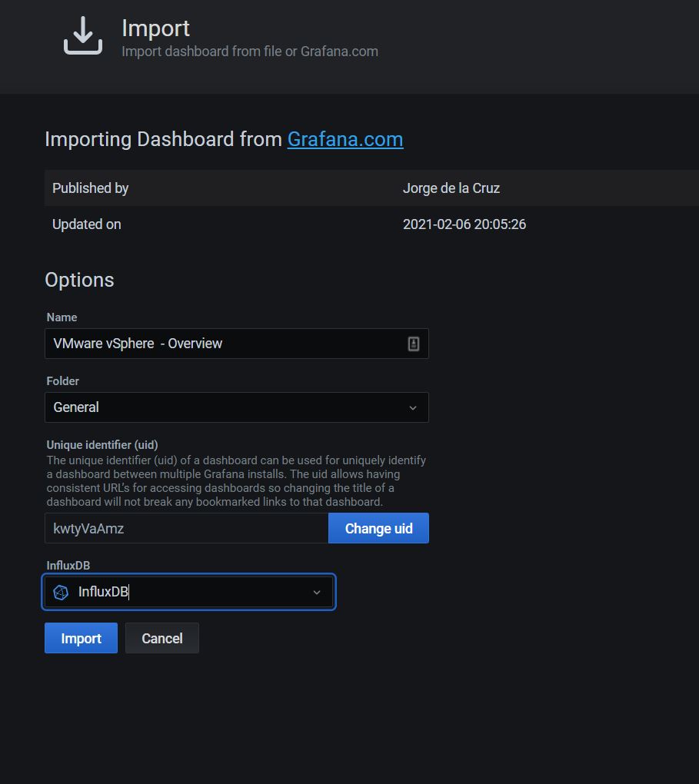
Task: Open the Grafana.com link
Action: tap(345, 139)
